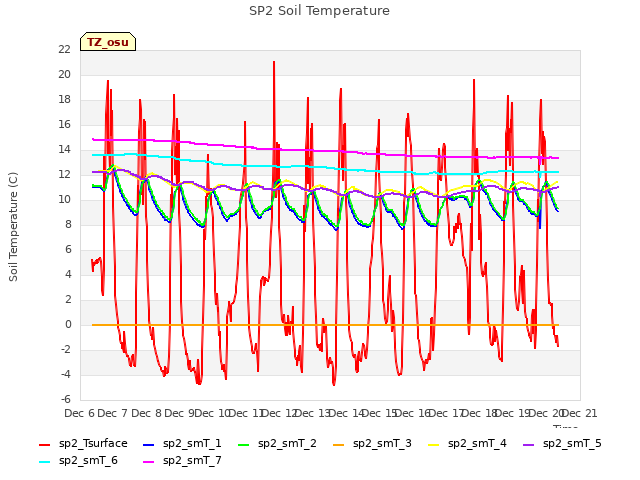Click the Dec 21 x-axis tick label
The width and height of the screenshot is (640, 480).
pyautogui.click(x=580, y=413)
